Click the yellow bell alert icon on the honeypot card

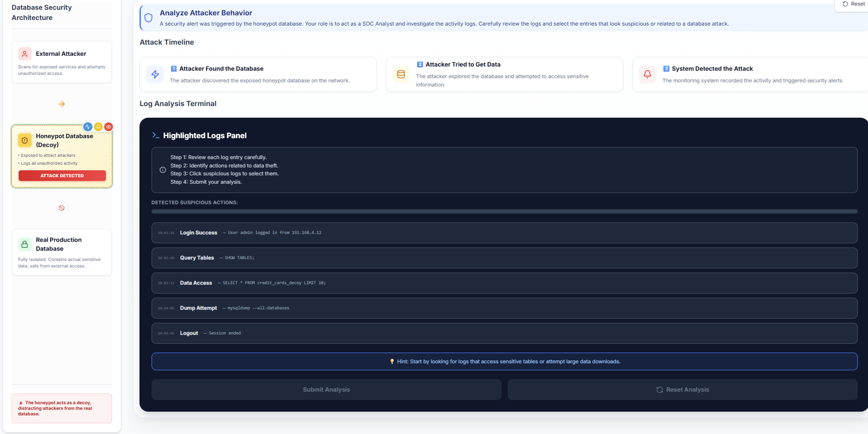[98, 126]
